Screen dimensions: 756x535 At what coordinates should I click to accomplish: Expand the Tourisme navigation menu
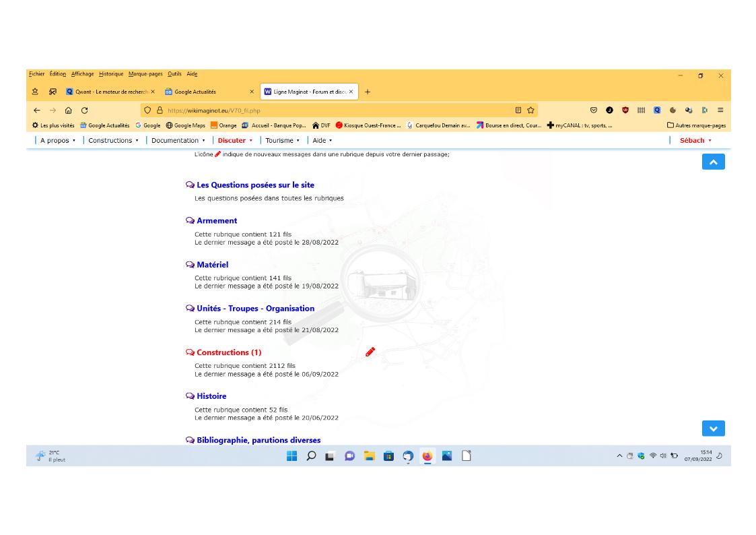[283, 141]
